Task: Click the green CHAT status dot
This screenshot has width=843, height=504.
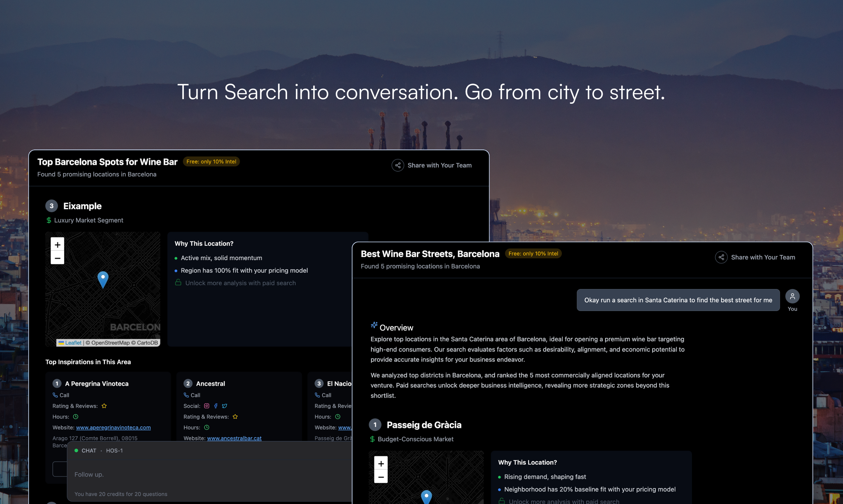Action: 76,451
